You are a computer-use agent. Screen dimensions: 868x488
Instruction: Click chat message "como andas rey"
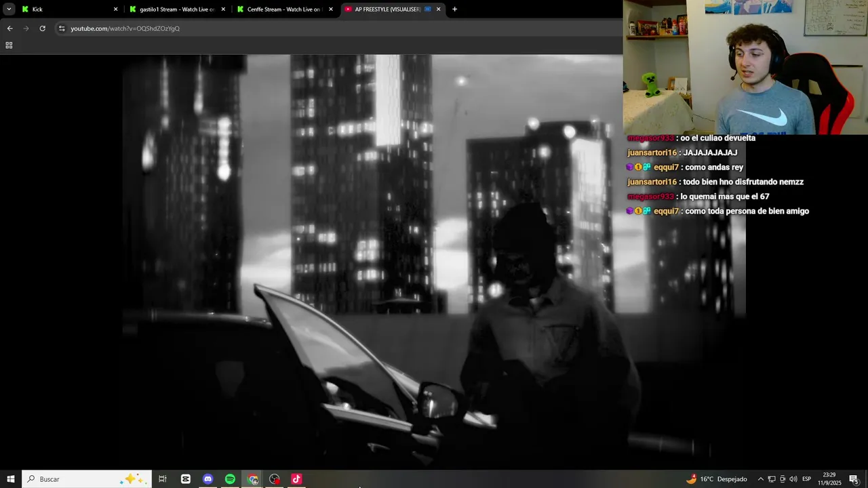pos(714,167)
